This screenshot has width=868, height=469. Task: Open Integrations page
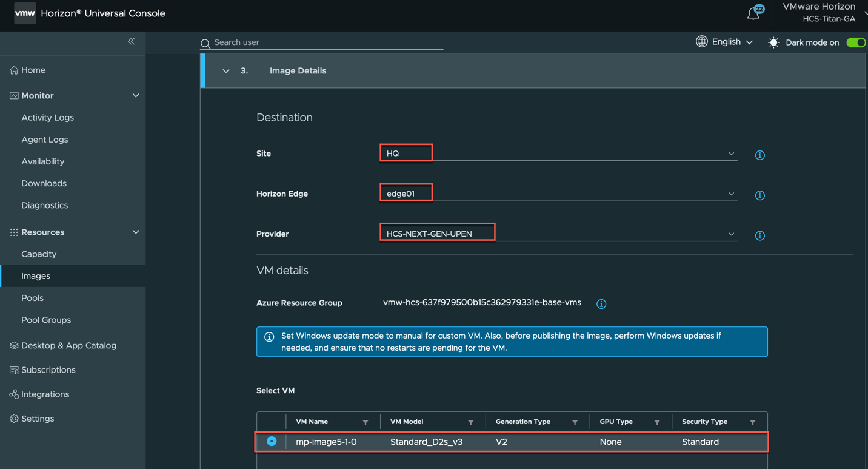(x=45, y=394)
